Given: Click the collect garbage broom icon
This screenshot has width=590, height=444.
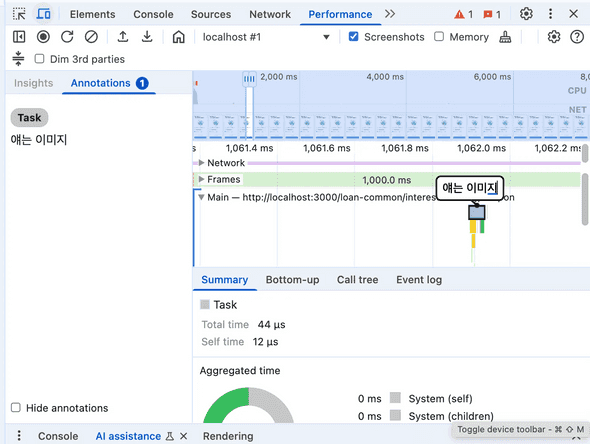Looking at the screenshot, I should pyautogui.click(x=505, y=37).
